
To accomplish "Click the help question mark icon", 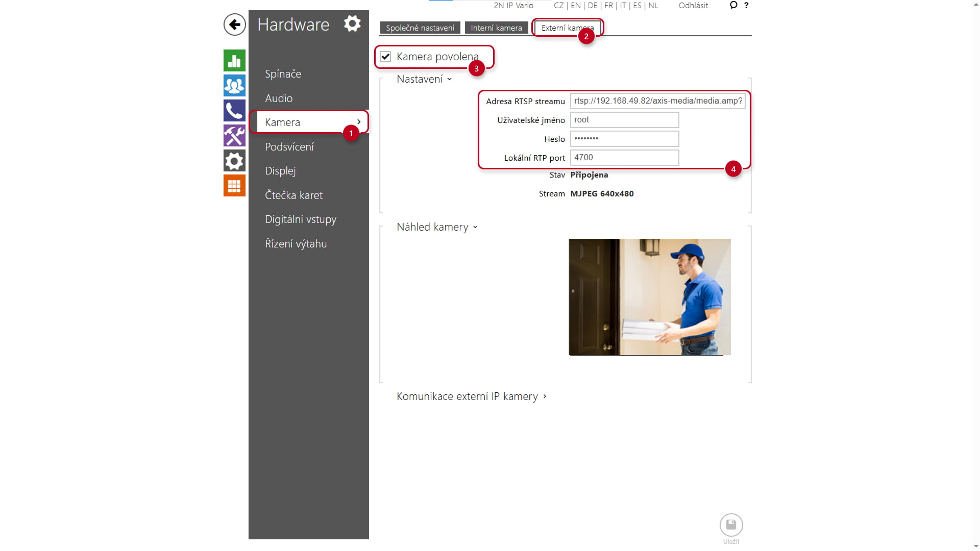I will (746, 5).
